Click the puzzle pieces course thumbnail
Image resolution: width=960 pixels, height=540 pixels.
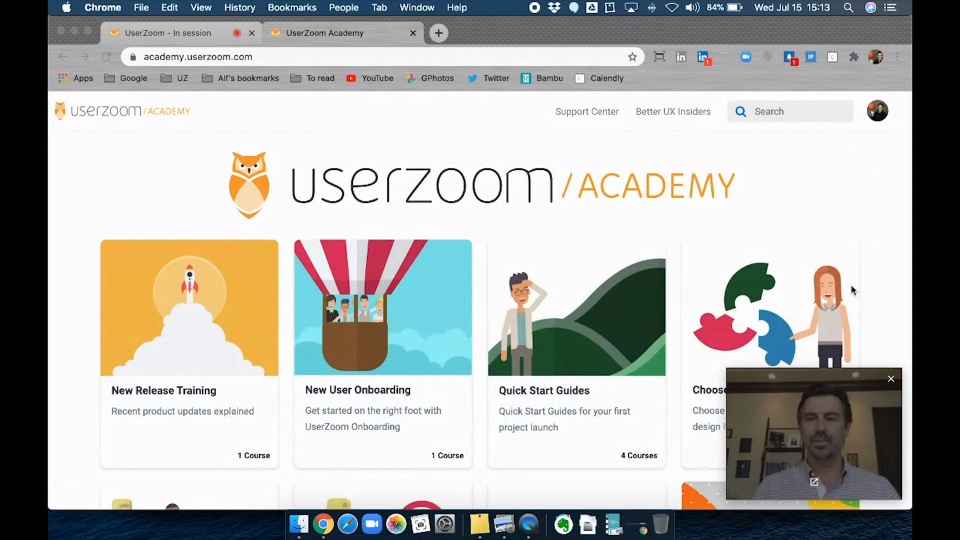coord(770,304)
